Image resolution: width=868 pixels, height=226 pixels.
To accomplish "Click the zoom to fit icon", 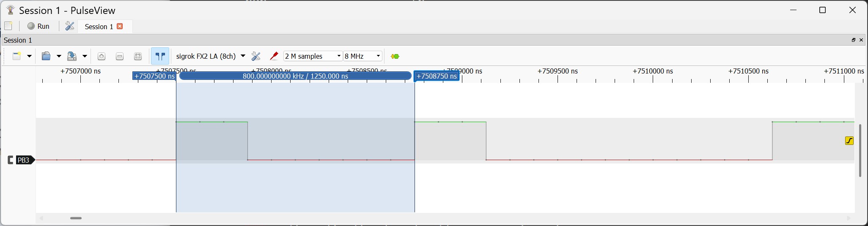I will 138,57.
